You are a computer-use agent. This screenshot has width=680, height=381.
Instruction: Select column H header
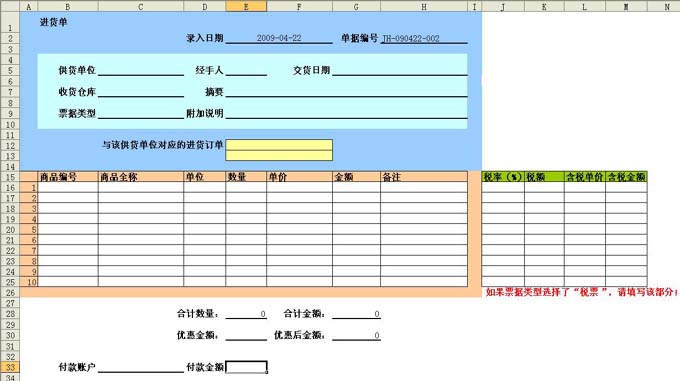[x=424, y=7]
